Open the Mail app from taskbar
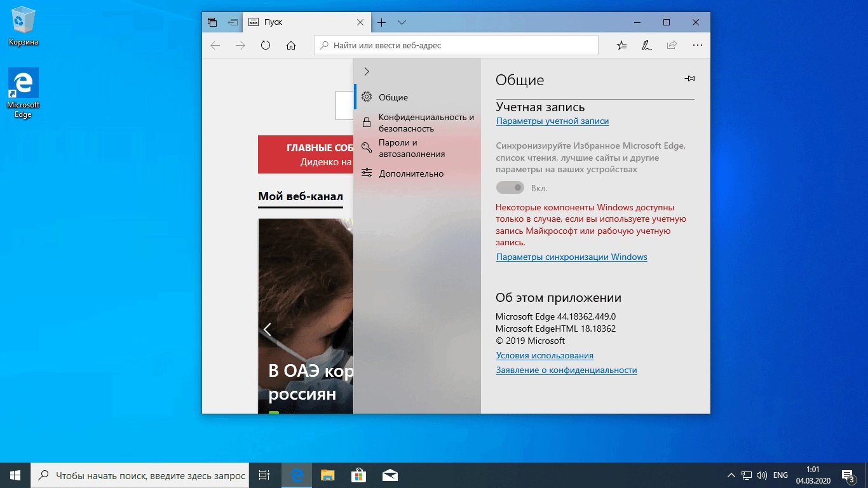Screen dimensions: 868x488 click(390, 475)
